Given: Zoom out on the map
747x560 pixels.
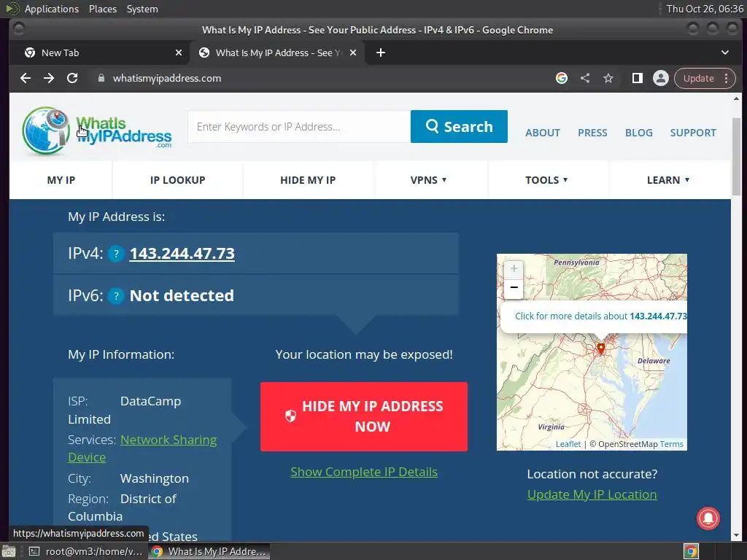Looking at the screenshot, I should pos(514,287).
